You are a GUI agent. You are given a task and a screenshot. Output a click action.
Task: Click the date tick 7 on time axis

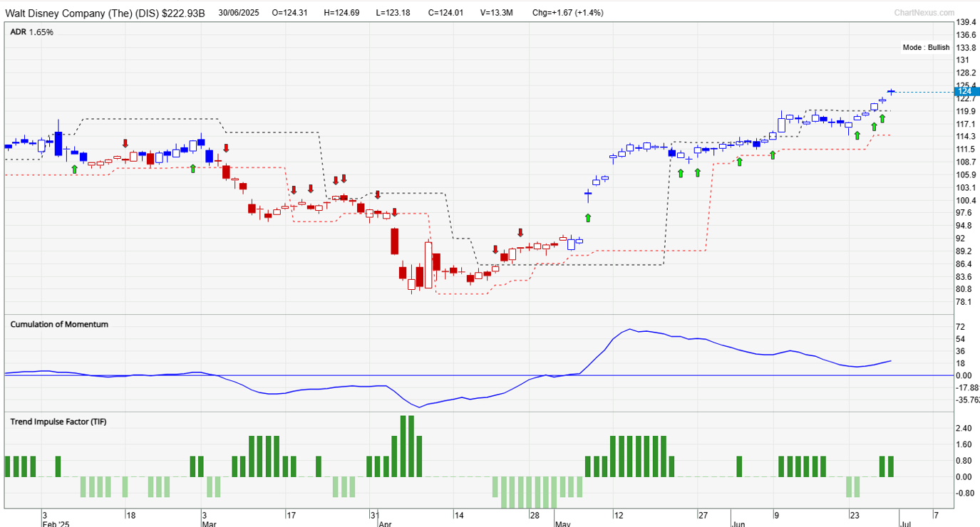(x=935, y=514)
